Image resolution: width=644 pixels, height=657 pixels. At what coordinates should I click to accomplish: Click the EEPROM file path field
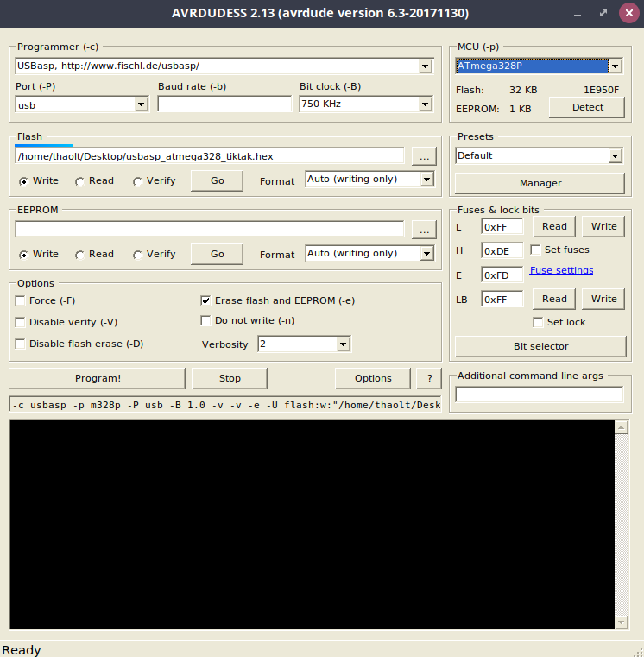(x=210, y=229)
